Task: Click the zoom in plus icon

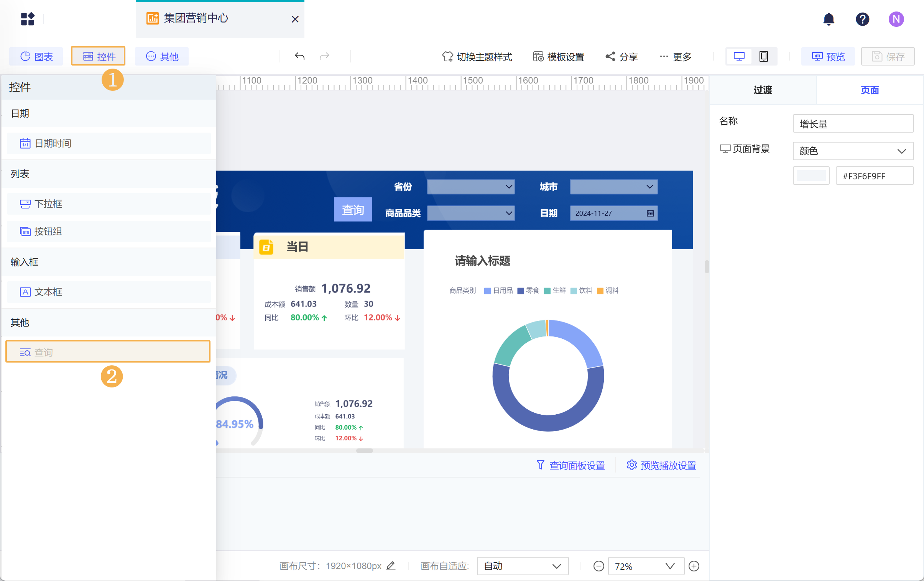Action: [694, 566]
